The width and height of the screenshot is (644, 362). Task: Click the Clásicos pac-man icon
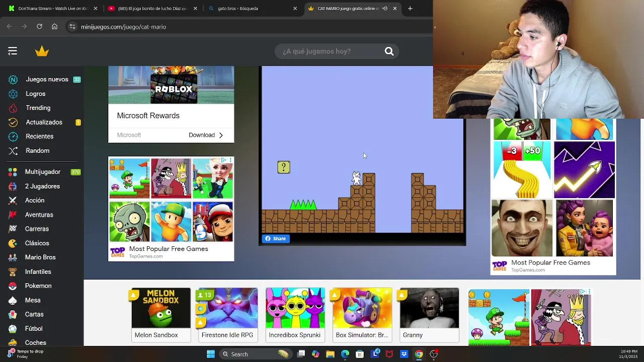click(13, 243)
